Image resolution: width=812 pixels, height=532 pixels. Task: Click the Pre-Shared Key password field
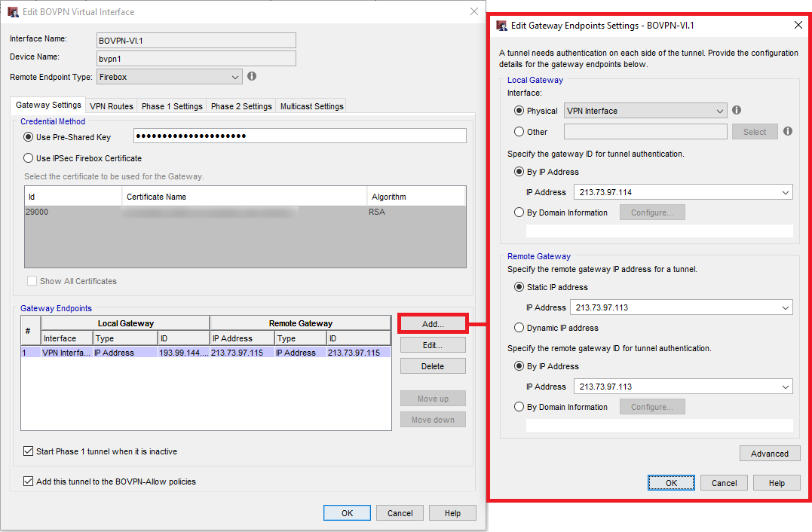(x=299, y=136)
